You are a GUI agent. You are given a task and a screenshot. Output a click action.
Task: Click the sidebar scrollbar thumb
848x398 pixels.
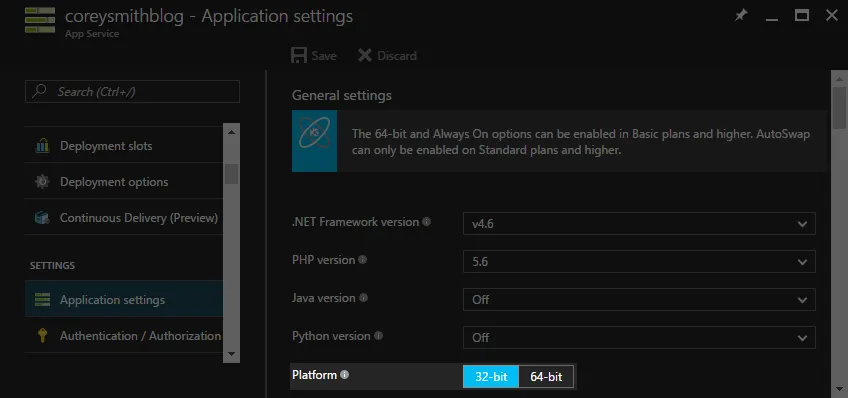coord(231,174)
